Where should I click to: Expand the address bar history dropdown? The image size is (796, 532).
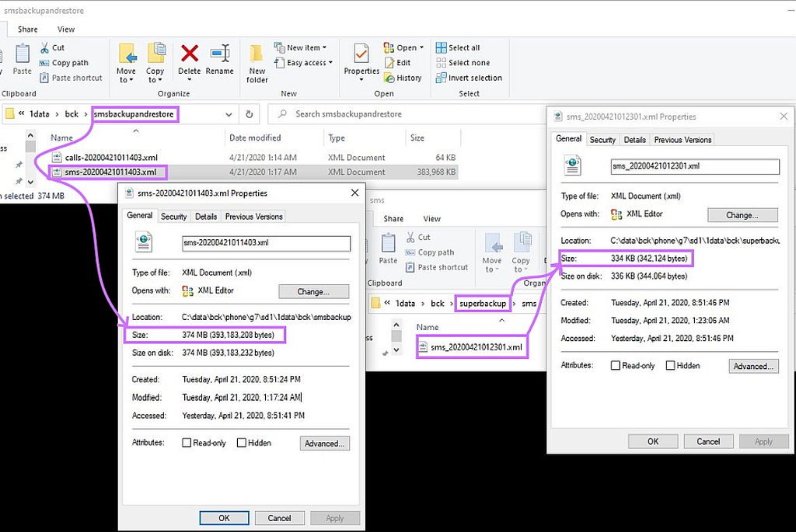click(229, 115)
